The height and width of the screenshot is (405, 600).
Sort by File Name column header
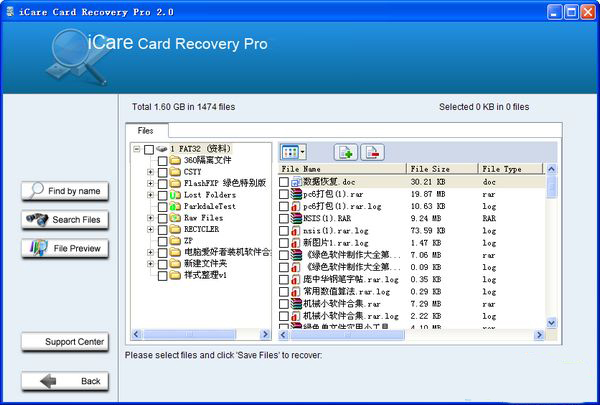click(342, 169)
